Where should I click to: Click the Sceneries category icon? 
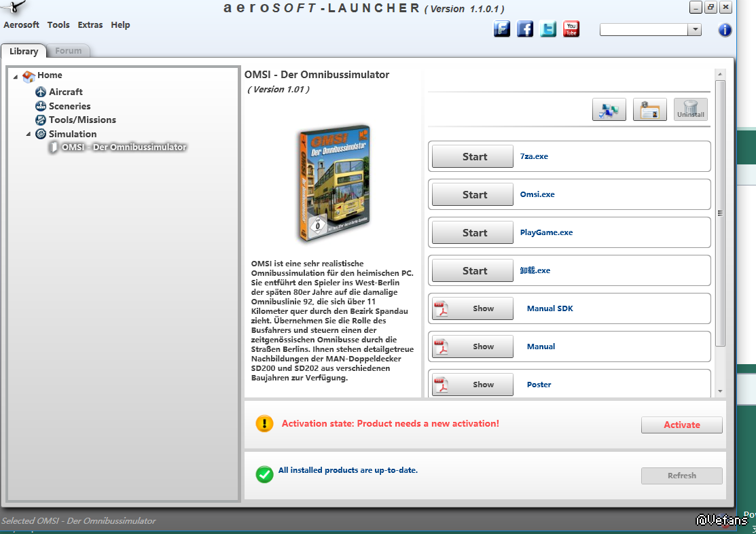[41, 105]
